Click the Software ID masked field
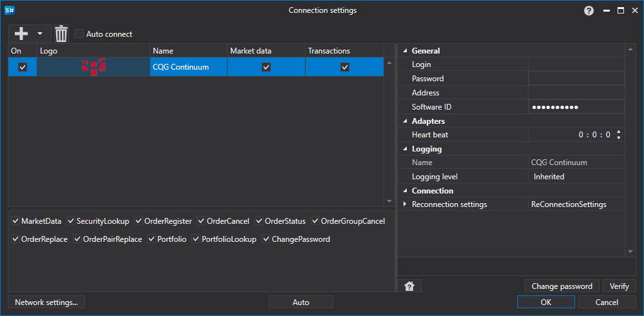The width and height of the screenshot is (644, 316). point(576,107)
